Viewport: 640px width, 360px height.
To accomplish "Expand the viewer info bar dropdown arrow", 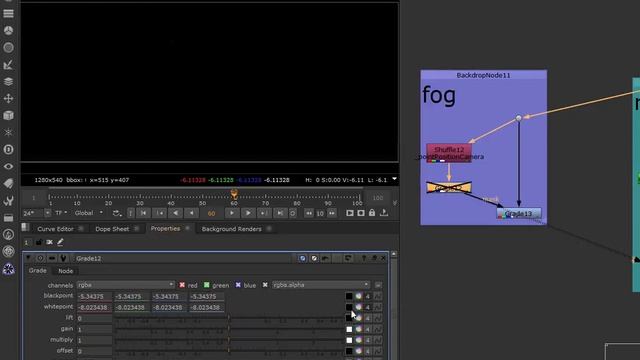I will 394,179.
